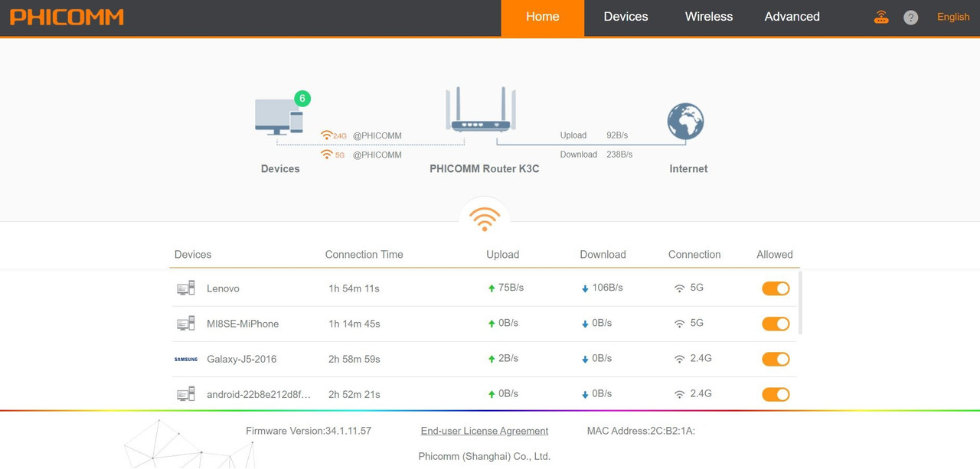Click the 106B/s download value
Screen dimensions: 980x469
pos(608,288)
